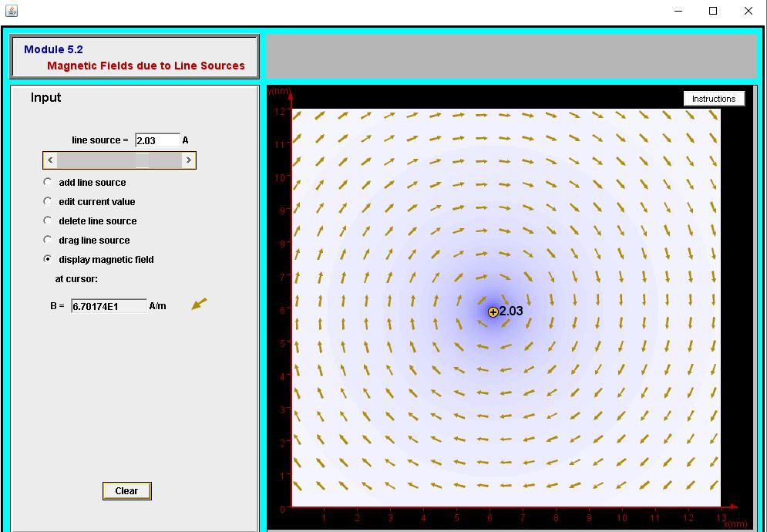Click the 'at cursor:' label
767x532 pixels.
76,279
